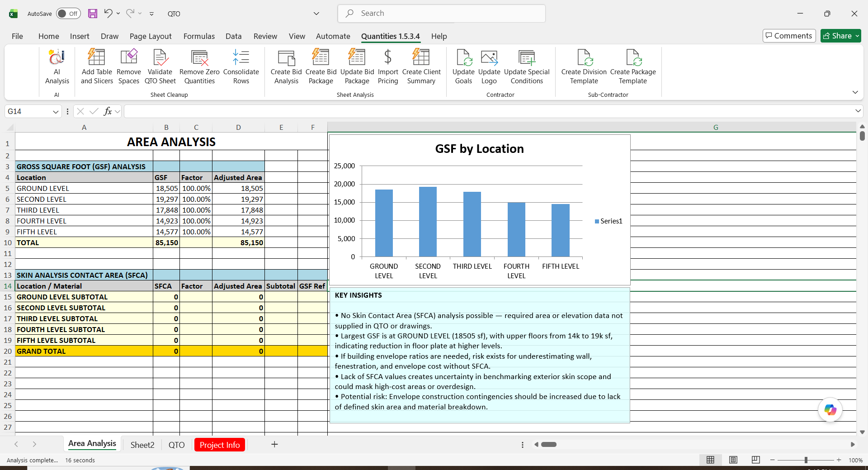This screenshot has width=868, height=470.
Task: Select Consolidate Rows tool
Action: [241, 66]
